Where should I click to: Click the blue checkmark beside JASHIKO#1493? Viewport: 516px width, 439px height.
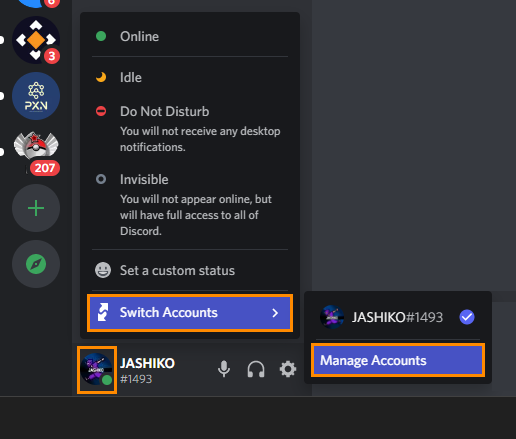tap(467, 317)
